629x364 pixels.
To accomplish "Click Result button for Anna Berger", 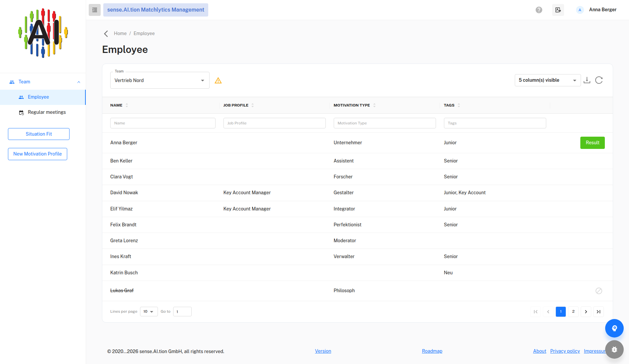I will point(593,143).
